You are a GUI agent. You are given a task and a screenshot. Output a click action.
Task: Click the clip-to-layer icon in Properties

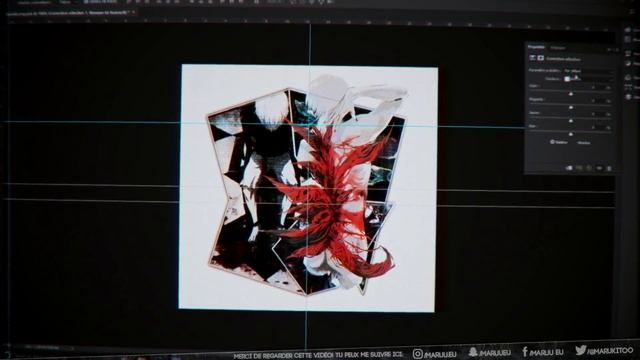coord(569,168)
